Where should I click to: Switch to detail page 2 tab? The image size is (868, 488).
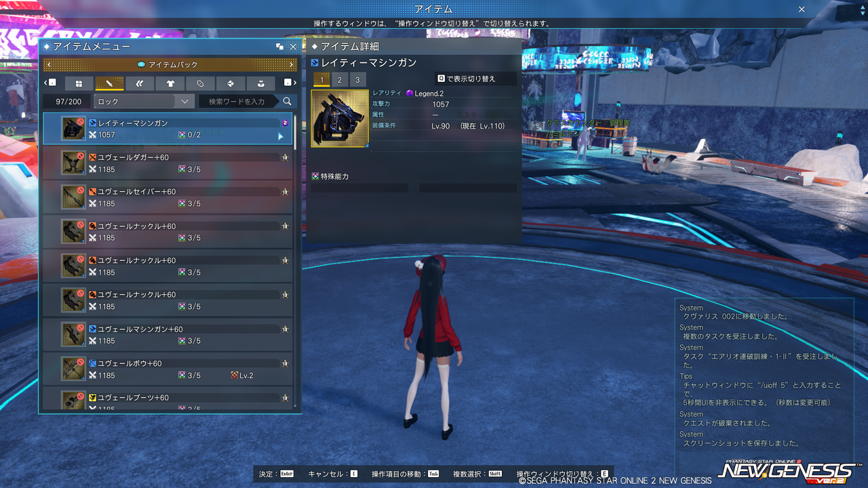pyautogui.click(x=340, y=80)
